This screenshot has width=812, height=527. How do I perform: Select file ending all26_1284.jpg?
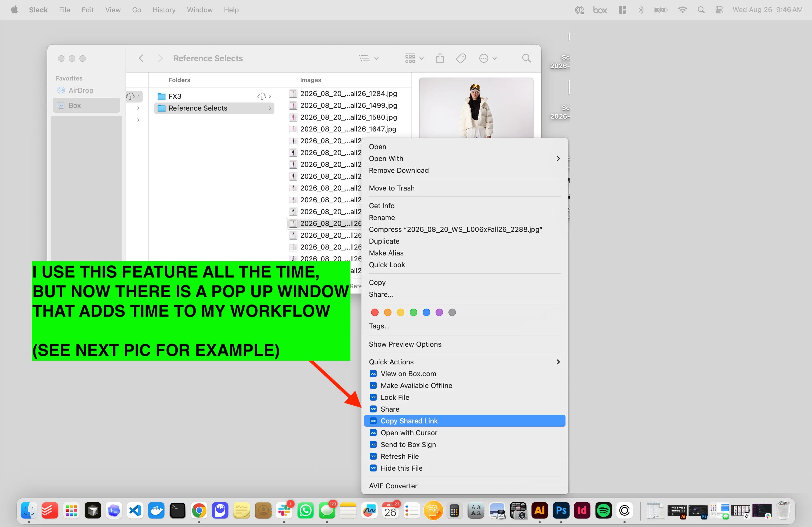345,93
